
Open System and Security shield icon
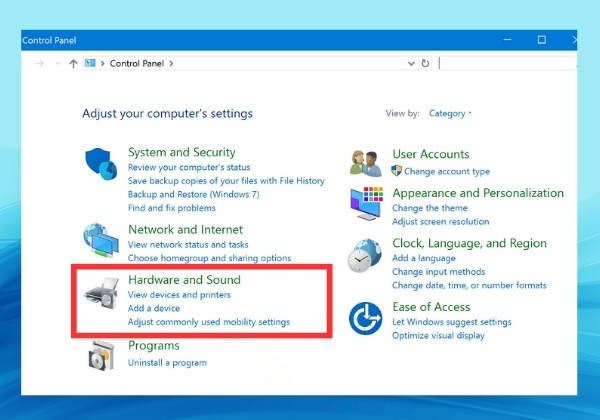(101, 164)
